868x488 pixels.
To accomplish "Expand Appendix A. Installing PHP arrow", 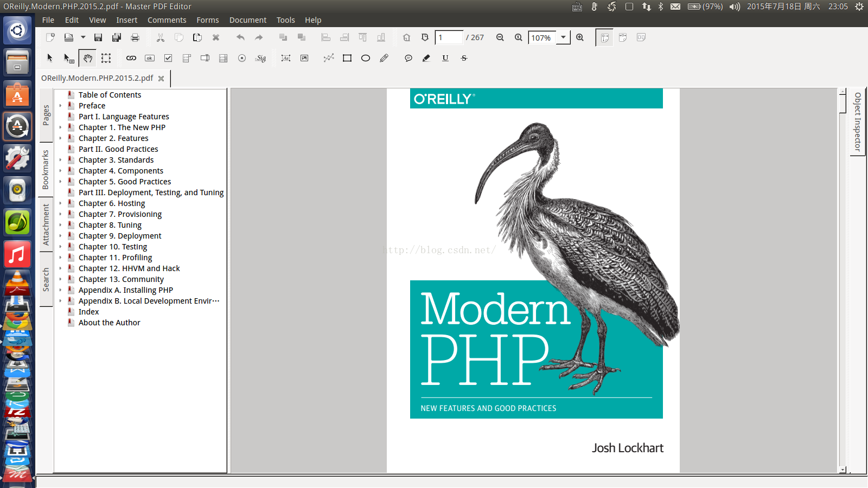I will pos(60,290).
